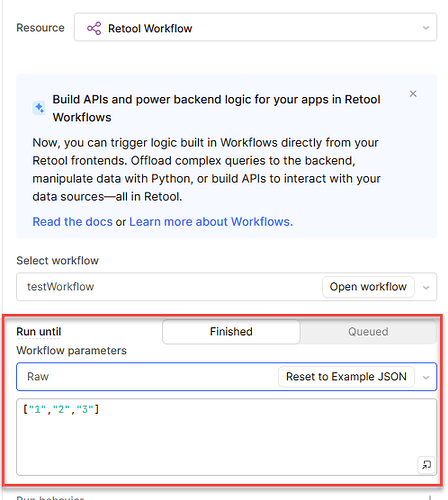Expand the Resource selector chevron
Screen dimensions: 448x500
click(426, 28)
